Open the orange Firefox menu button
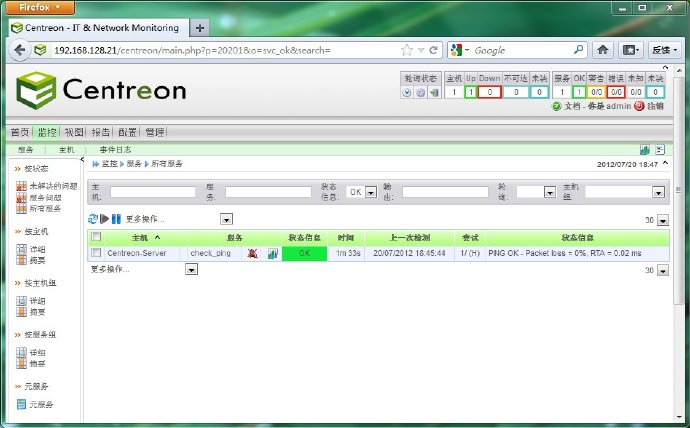690x428 pixels. tap(40, 7)
